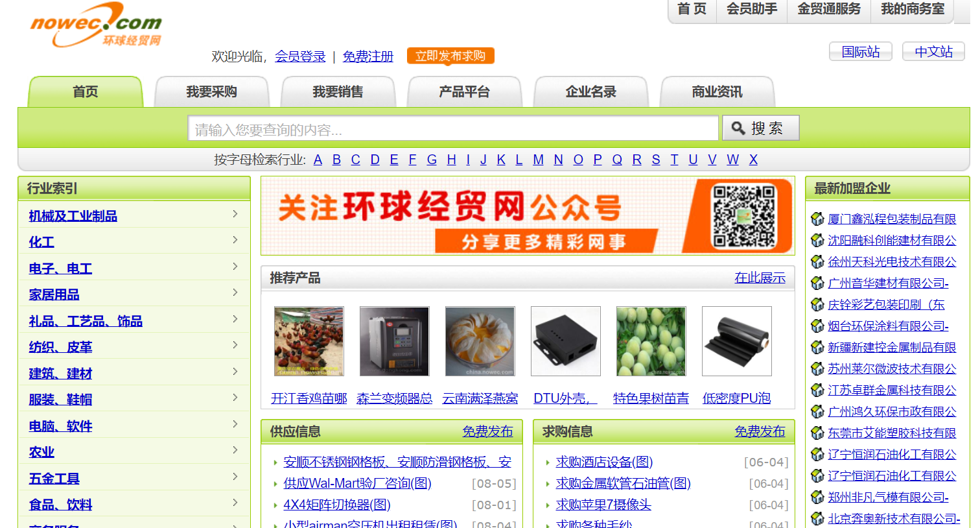Open the 会员登录 link
Image resolution: width=980 pixels, height=528 pixels.
click(x=300, y=56)
